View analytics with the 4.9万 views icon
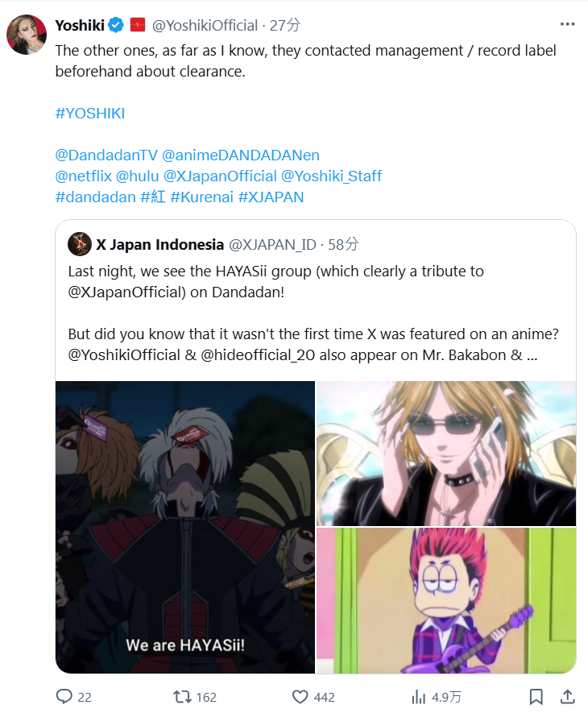This screenshot has width=588, height=713. click(418, 697)
